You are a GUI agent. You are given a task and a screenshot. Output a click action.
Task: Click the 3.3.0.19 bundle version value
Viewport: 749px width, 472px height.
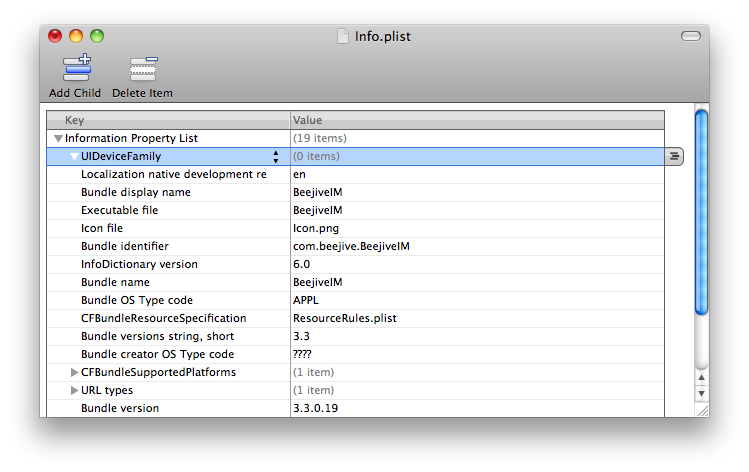(x=315, y=408)
